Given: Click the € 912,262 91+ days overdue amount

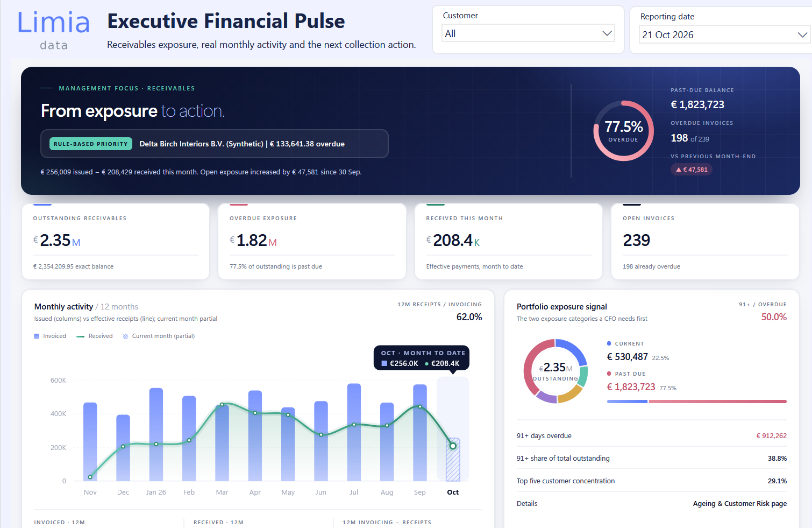Looking at the screenshot, I should click(x=771, y=436).
